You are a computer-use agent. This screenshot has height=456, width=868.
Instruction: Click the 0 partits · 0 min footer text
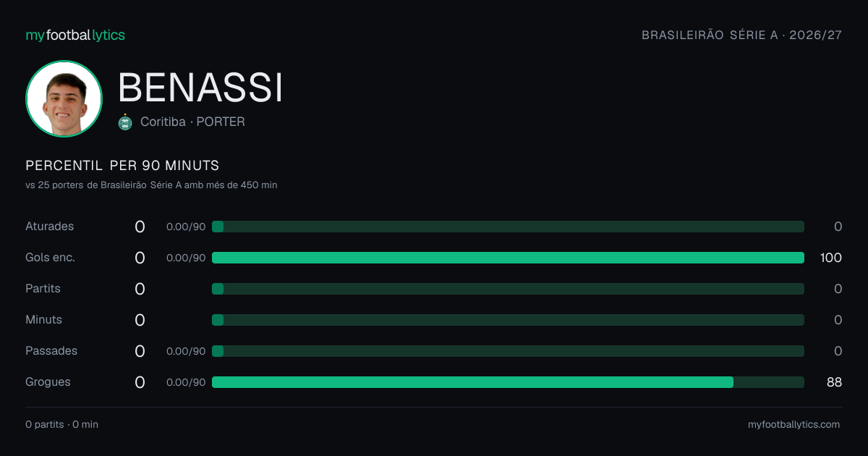tap(61, 425)
